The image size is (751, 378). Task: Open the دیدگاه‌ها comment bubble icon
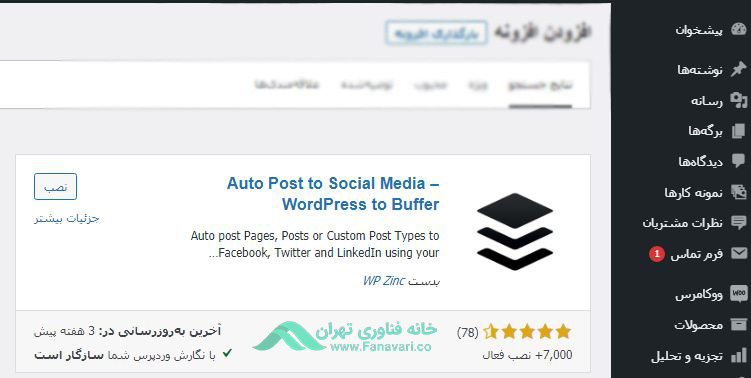tap(739, 161)
